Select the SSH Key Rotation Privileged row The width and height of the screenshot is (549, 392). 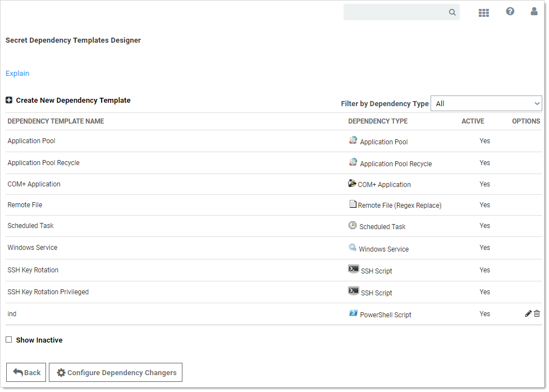pos(48,292)
